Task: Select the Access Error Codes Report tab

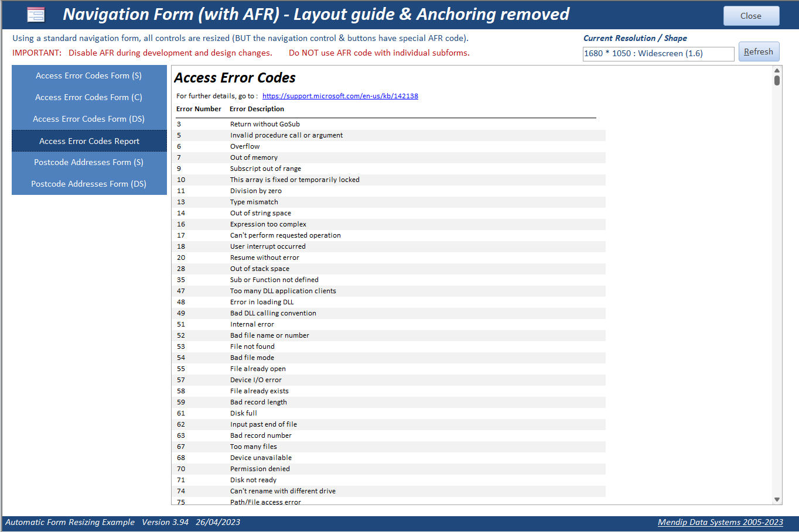Action: tap(89, 141)
